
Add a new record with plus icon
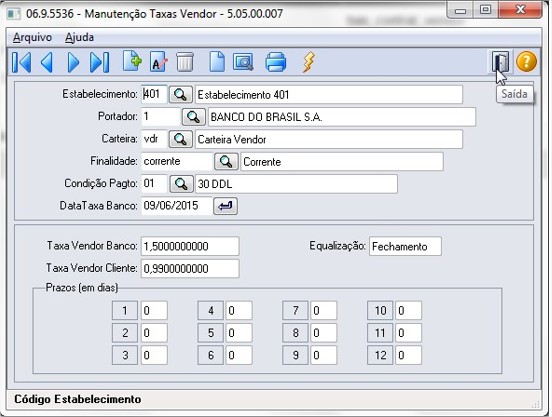click(132, 62)
